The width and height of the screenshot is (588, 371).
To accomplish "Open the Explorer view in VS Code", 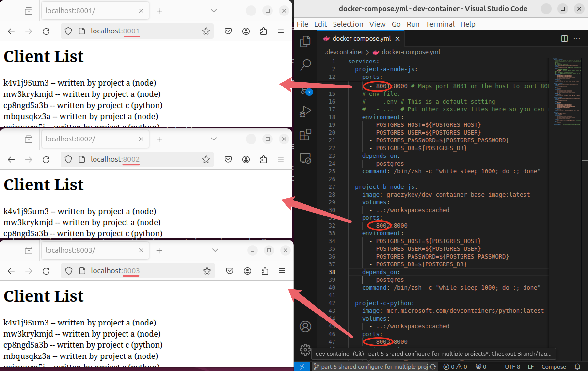I will point(305,42).
